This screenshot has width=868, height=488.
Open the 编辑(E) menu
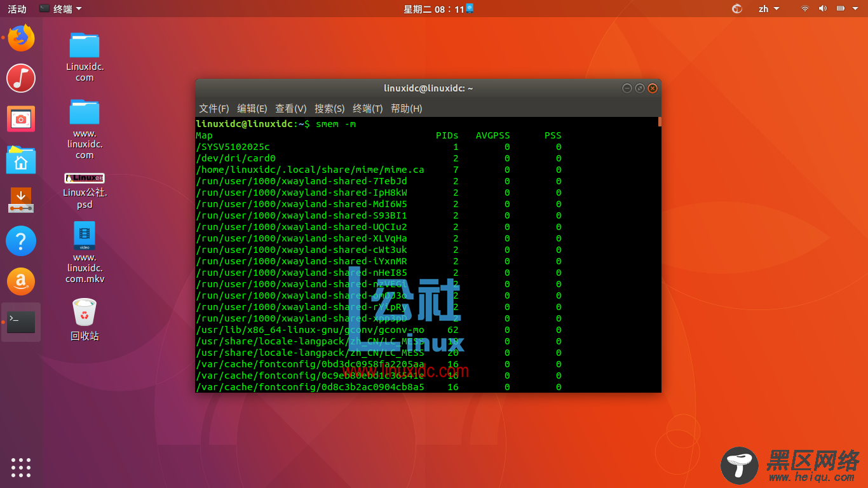pos(252,109)
